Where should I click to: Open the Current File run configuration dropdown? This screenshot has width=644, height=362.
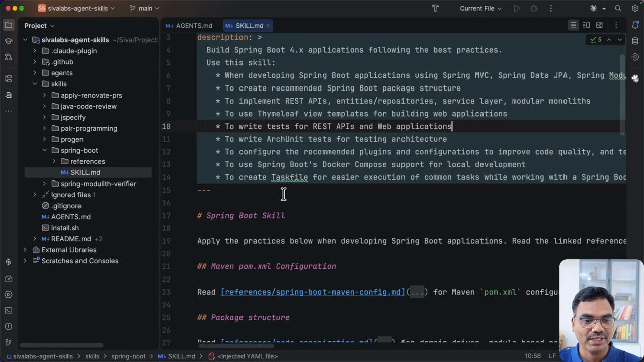click(480, 8)
